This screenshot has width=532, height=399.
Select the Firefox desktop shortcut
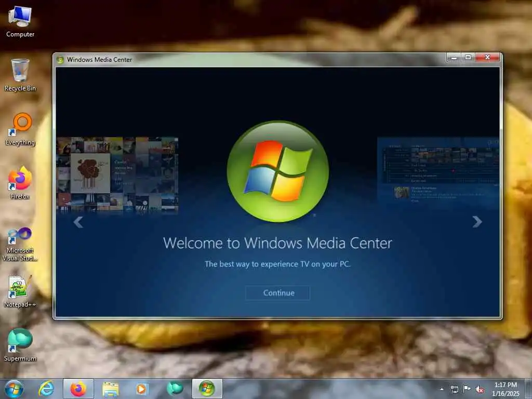pyautogui.click(x=20, y=183)
